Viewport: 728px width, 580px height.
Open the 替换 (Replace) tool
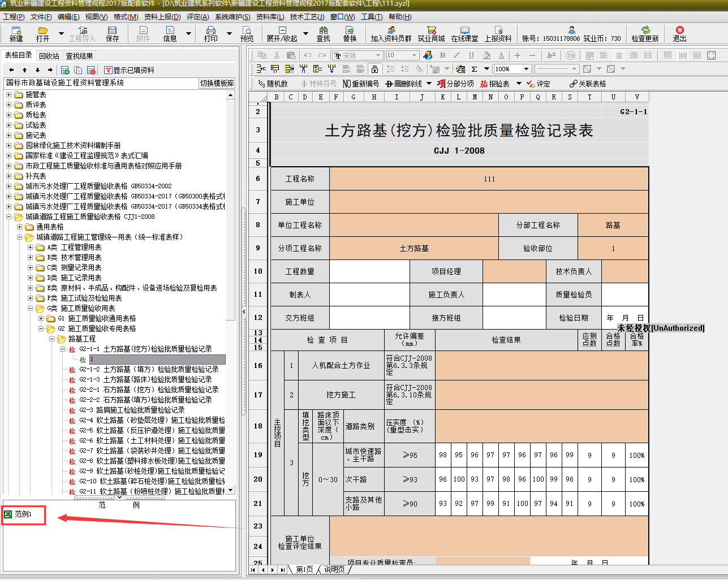pyautogui.click(x=350, y=34)
